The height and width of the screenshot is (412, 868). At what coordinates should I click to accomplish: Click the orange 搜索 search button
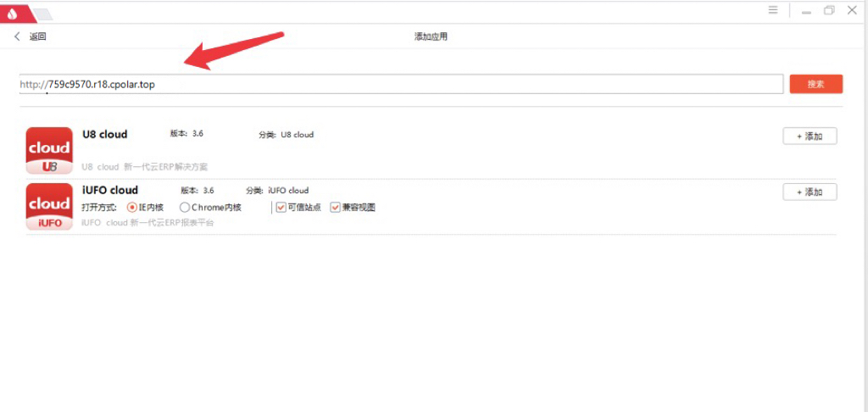point(816,84)
